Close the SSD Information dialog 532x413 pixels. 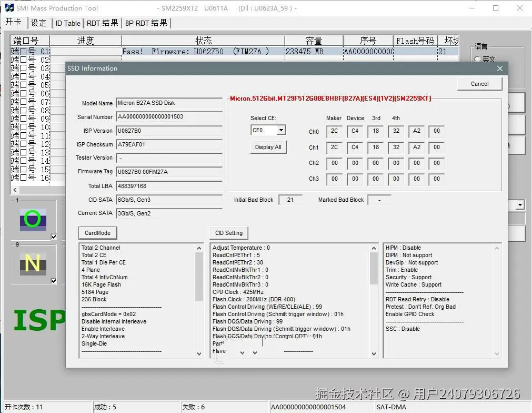tap(500, 68)
